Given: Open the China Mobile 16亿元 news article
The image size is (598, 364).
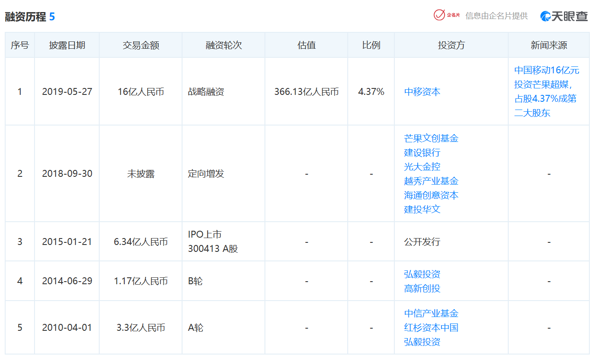Looking at the screenshot, I should tap(546, 91).
